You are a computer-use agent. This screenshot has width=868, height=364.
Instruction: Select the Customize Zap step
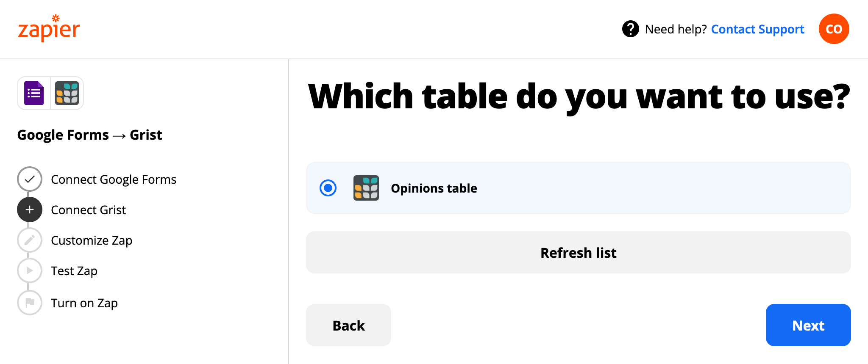point(91,240)
